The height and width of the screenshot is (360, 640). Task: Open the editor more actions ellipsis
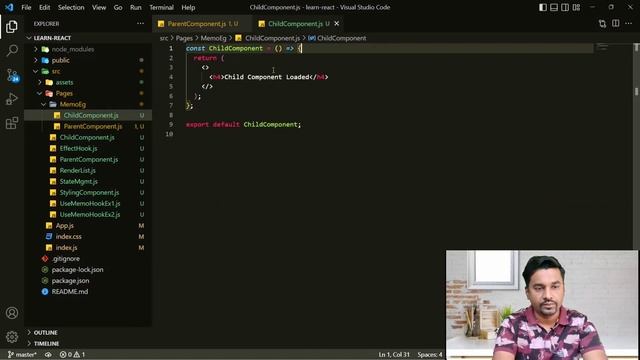coord(629,24)
